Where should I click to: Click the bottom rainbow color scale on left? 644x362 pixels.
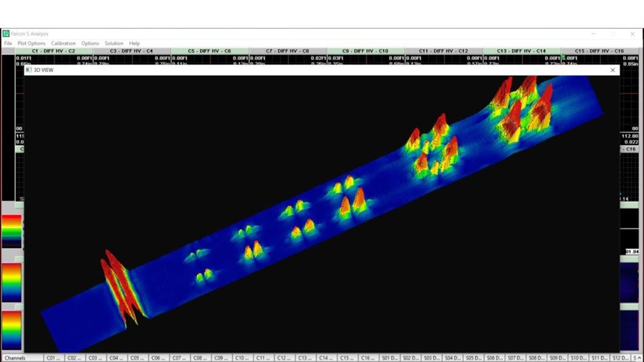point(12,330)
